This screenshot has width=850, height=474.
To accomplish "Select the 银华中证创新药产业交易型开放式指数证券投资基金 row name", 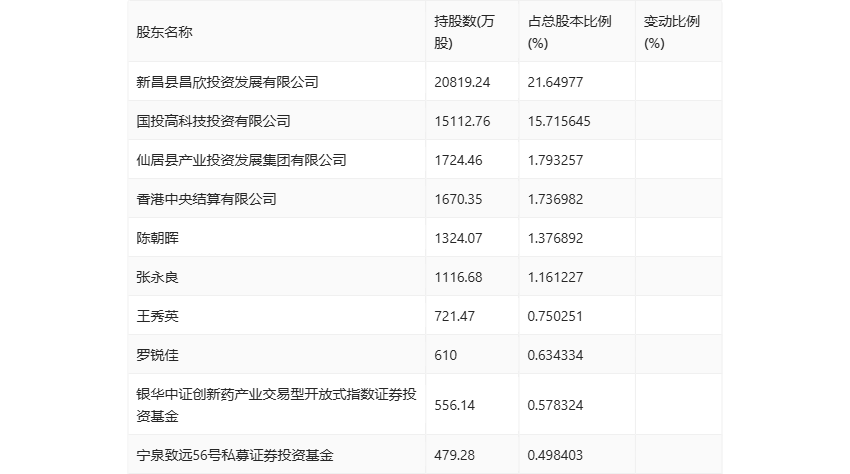I will 276,405.
